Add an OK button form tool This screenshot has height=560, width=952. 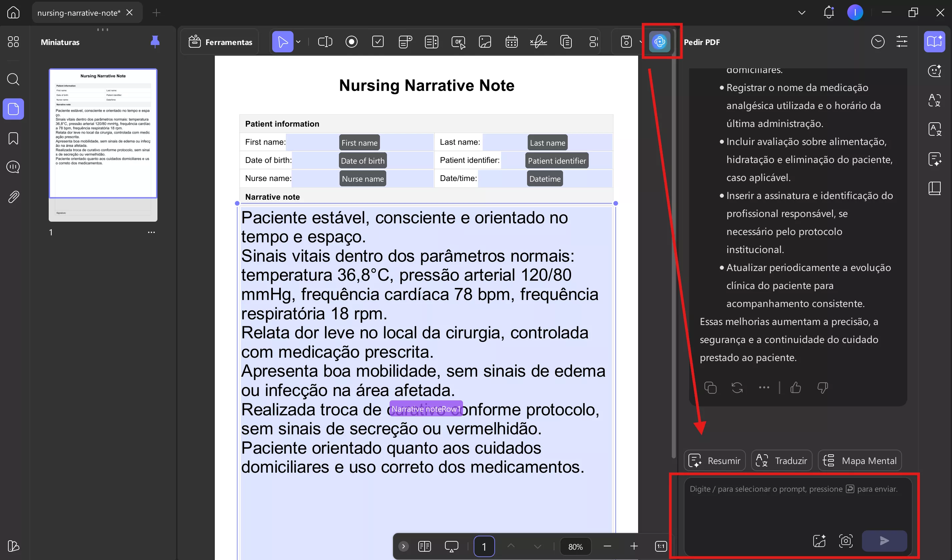click(x=458, y=42)
